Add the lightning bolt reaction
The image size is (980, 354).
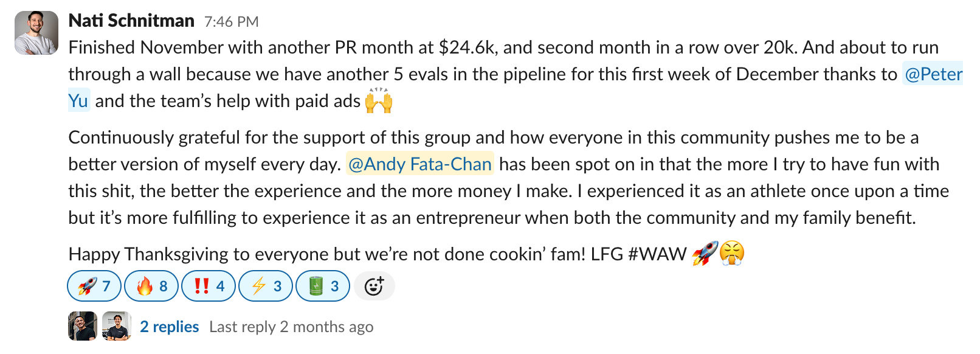[266, 286]
